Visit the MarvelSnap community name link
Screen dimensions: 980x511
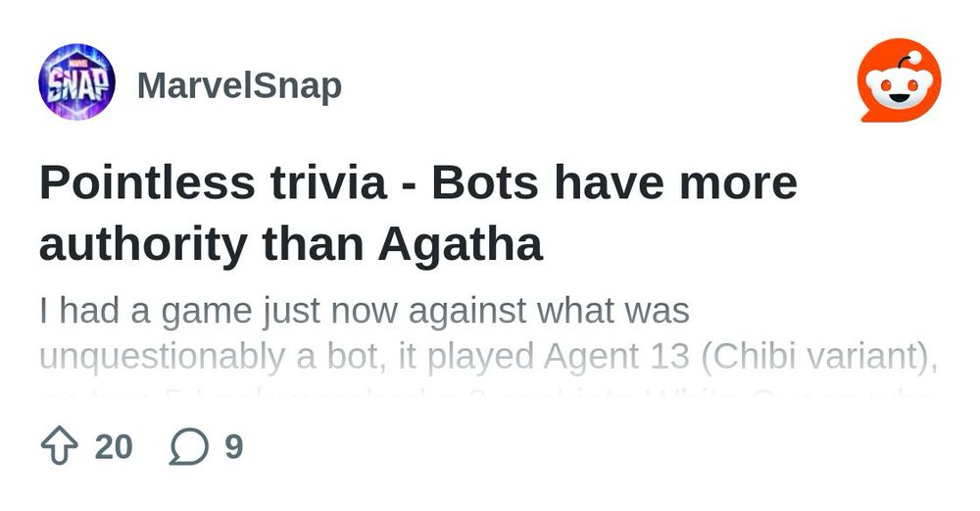coord(239,85)
